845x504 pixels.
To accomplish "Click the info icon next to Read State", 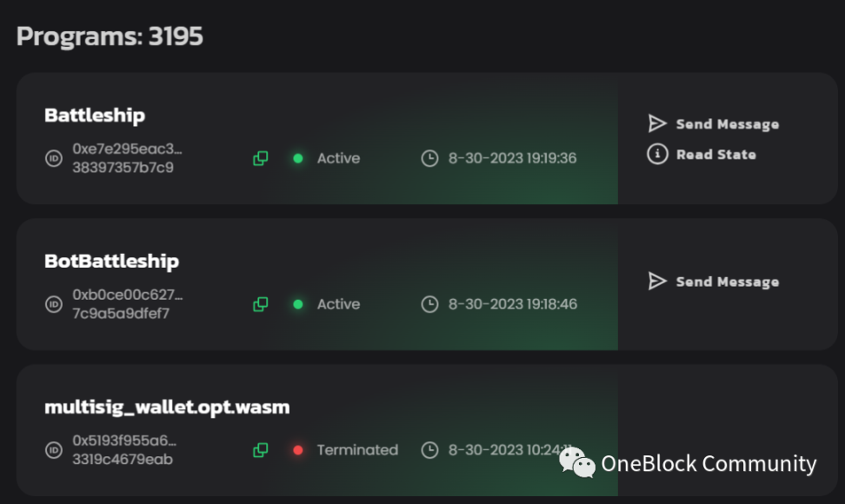I will (x=657, y=154).
